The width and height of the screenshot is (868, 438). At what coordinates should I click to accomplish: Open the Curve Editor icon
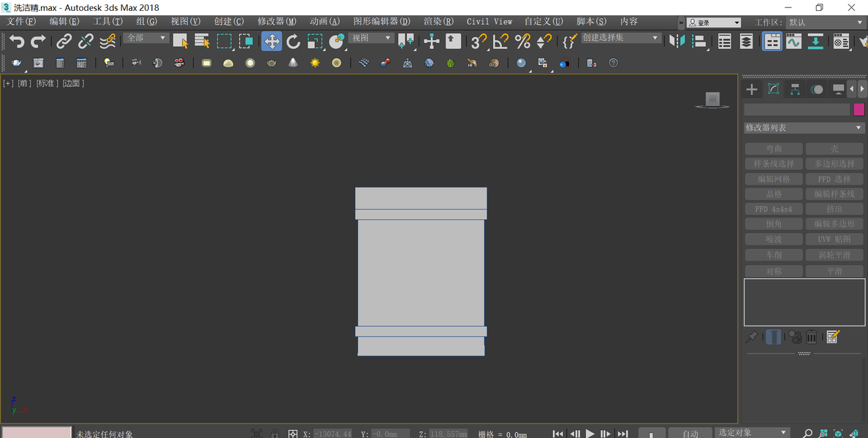(x=793, y=42)
